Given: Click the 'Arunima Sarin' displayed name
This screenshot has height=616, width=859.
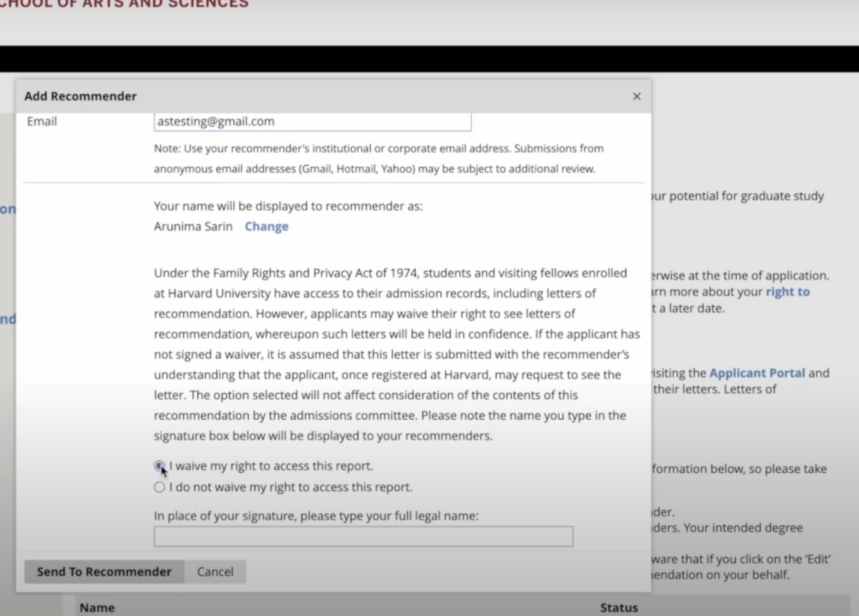Looking at the screenshot, I should 193,226.
